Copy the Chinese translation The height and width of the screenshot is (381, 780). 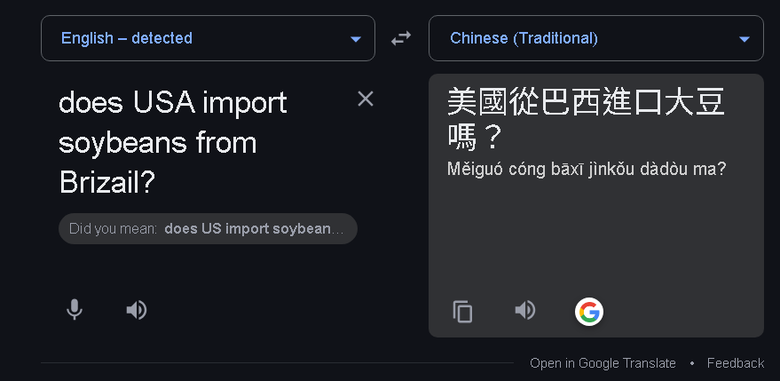(463, 312)
